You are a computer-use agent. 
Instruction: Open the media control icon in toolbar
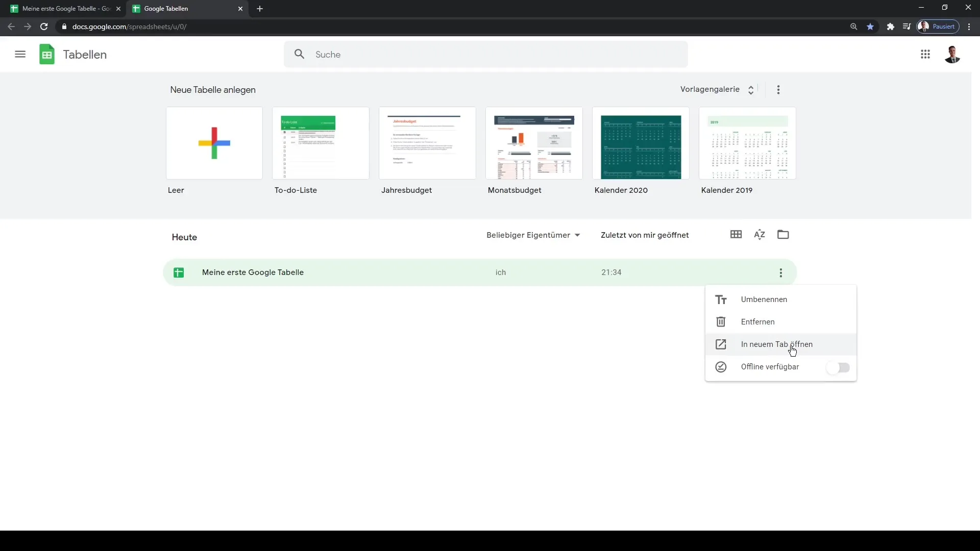(906, 27)
